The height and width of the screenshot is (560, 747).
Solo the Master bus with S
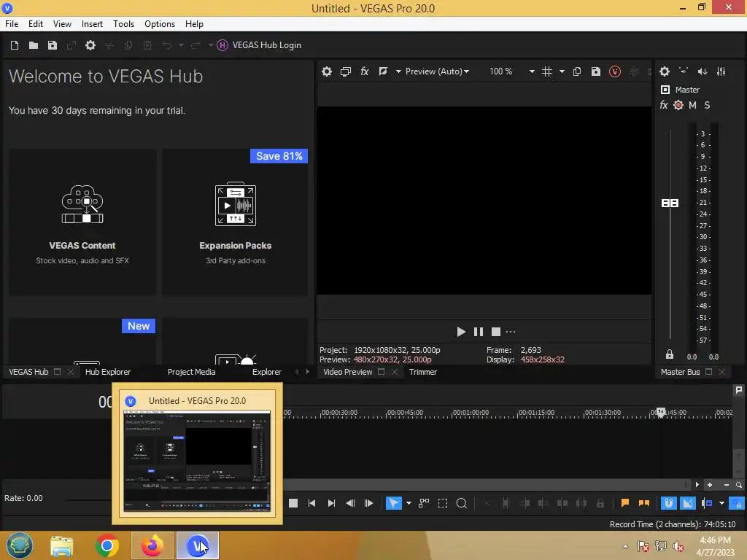707,105
